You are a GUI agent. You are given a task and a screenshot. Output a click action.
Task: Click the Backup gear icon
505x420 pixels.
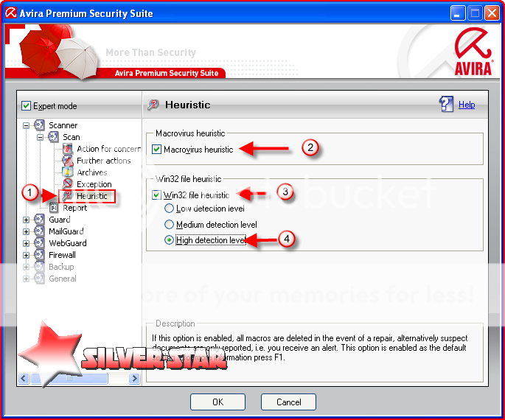(39, 267)
